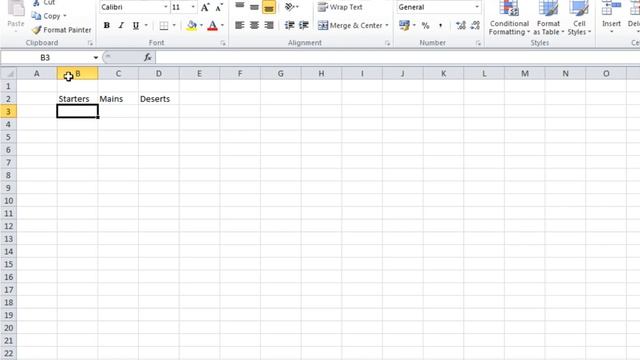Apply cell borders button
The width and height of the screenshot is (640, 360).
[x=164, y=25]
